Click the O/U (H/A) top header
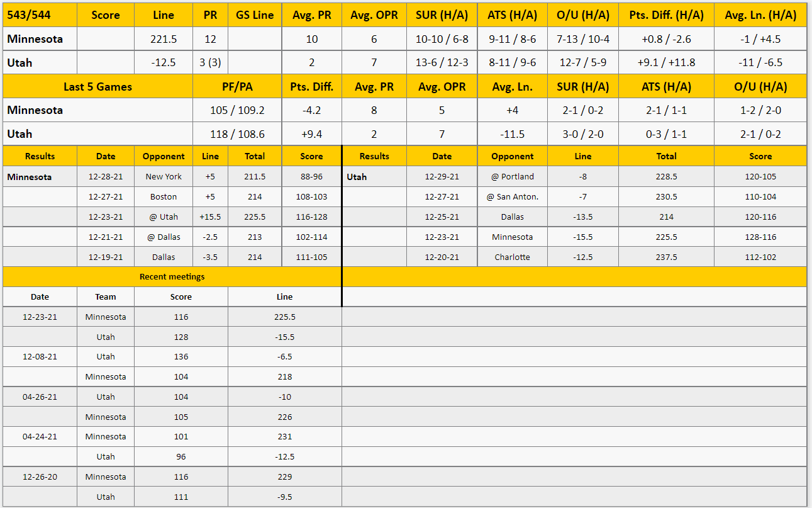Image resolution: width=812 pixels, height=508 pixels. point(583,15)
